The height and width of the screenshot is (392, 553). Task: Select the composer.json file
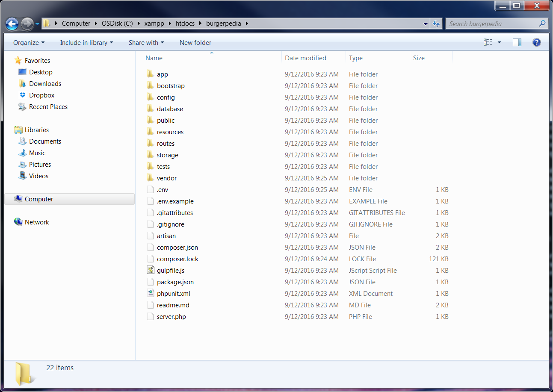177,247
